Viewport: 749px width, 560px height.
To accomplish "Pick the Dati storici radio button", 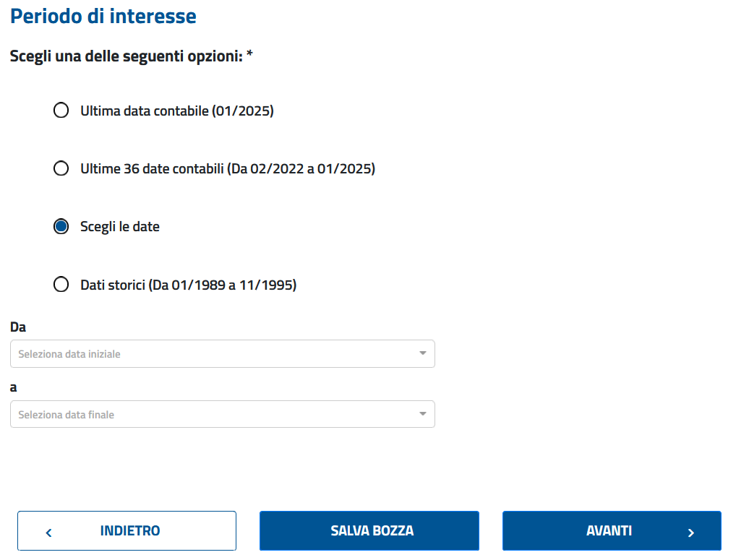I will [61, 285].
